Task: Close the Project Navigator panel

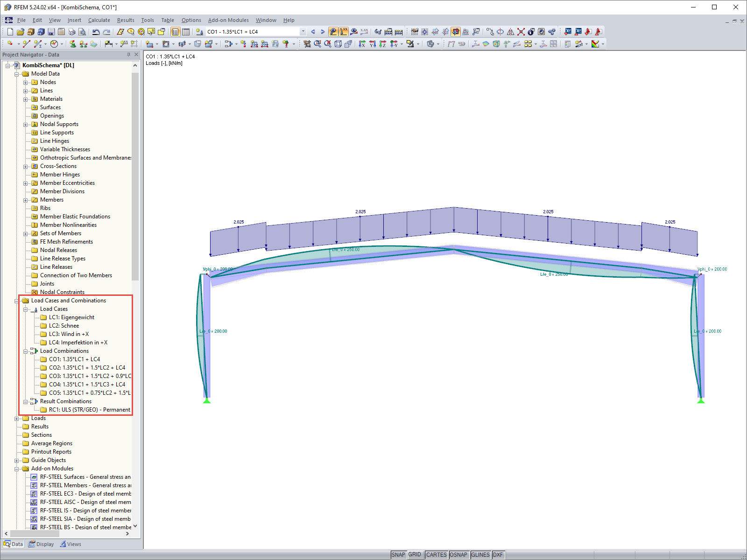Action: point(136,55)
